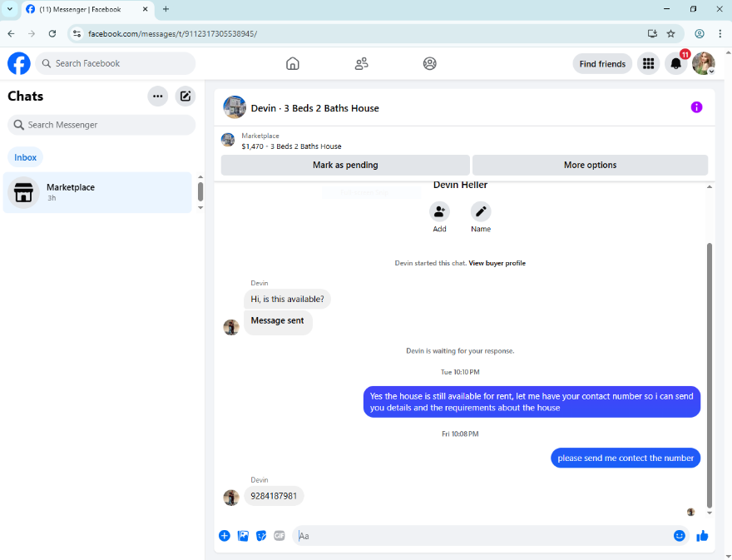Select the Messenger | Facebook browser tab

[x=87, y=9]
